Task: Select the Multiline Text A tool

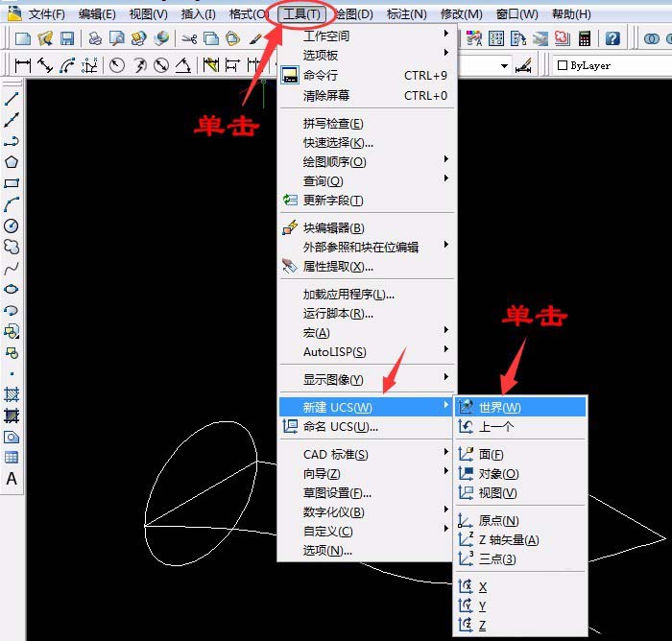Action: [12, 479]
